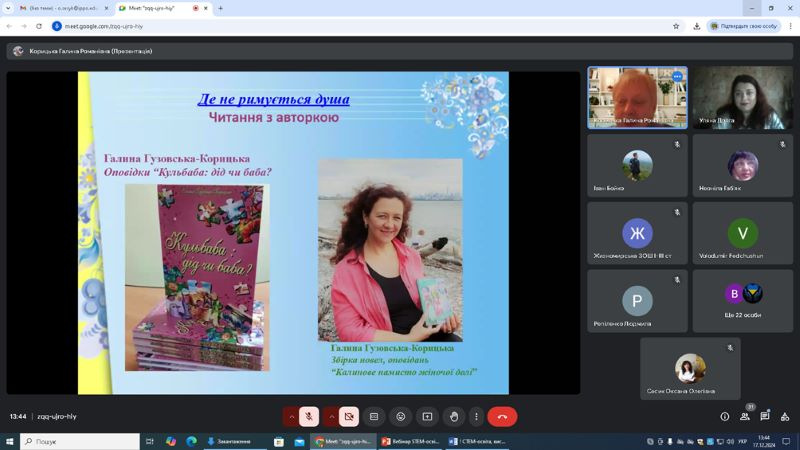The height and width of the screenshot is (450, 800).
Task: Click the P avatar Ропіленко tile
Action: coord(637,301)
